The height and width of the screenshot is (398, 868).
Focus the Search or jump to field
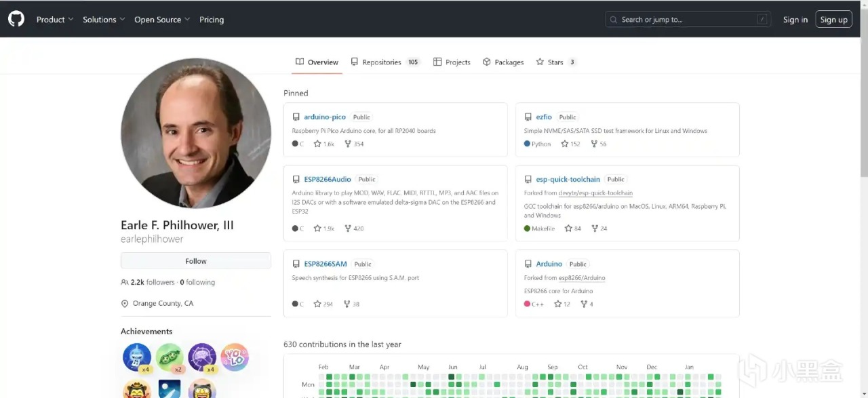coord(687,20)
